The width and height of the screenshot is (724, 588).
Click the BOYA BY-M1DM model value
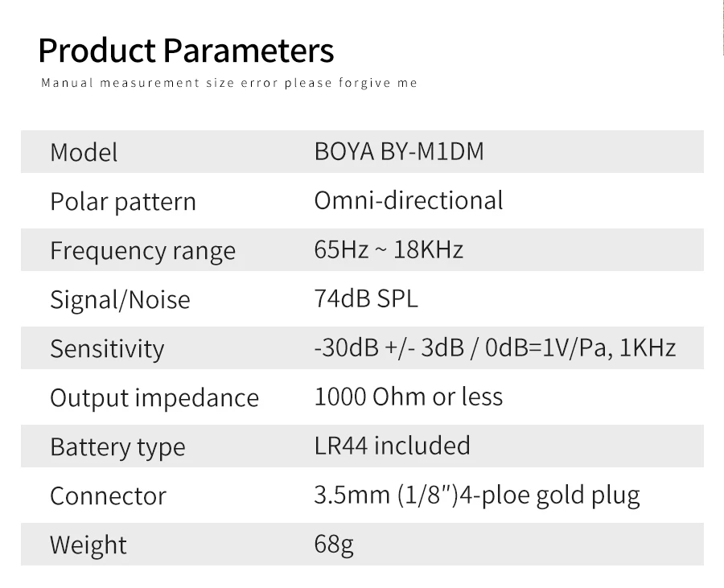pos(399,151)
